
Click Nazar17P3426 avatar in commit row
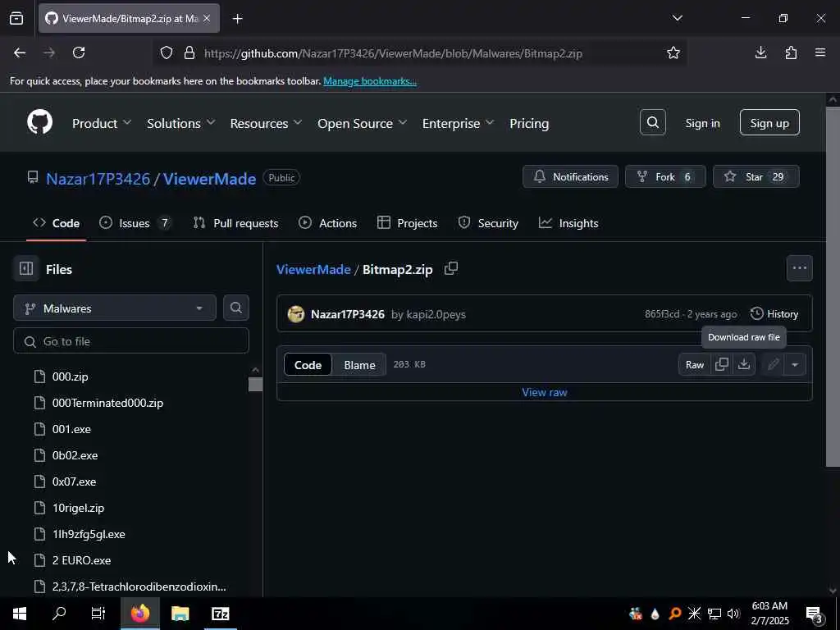(x=295, y=314)
